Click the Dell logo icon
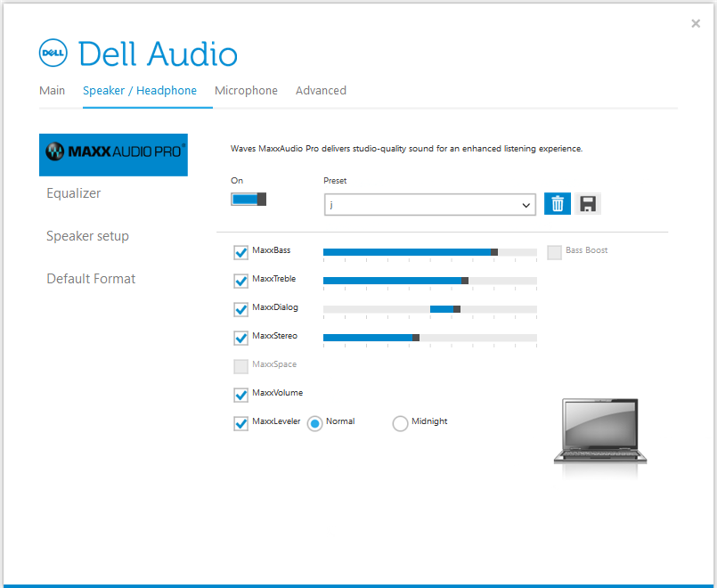 pos(54,53)
